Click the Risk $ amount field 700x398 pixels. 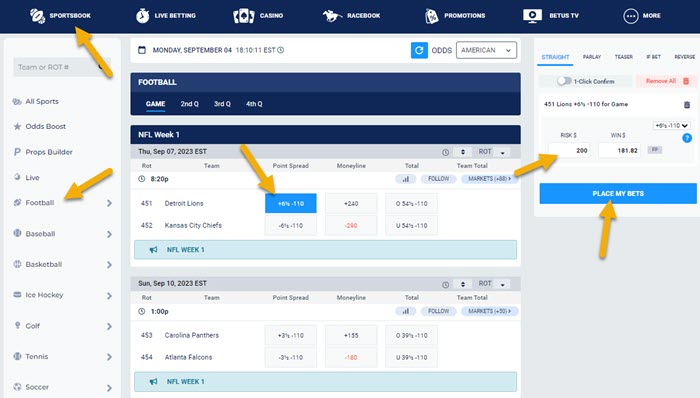pos(569,150)
